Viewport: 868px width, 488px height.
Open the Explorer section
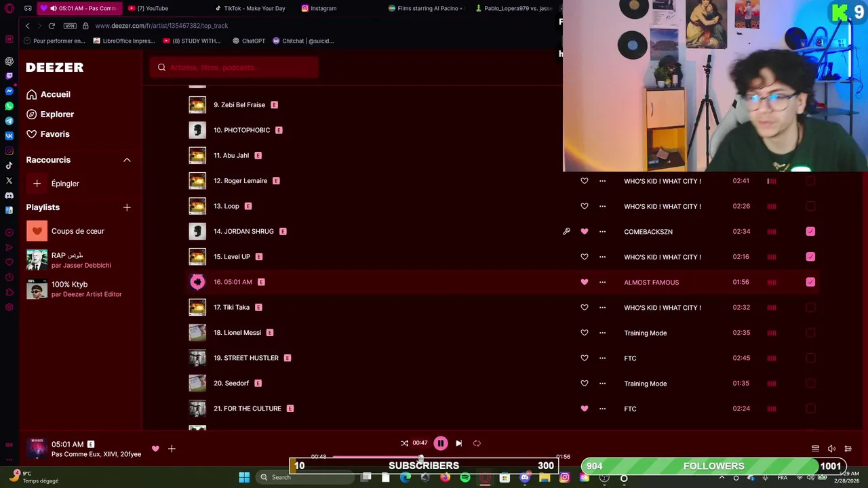(50, 114)
